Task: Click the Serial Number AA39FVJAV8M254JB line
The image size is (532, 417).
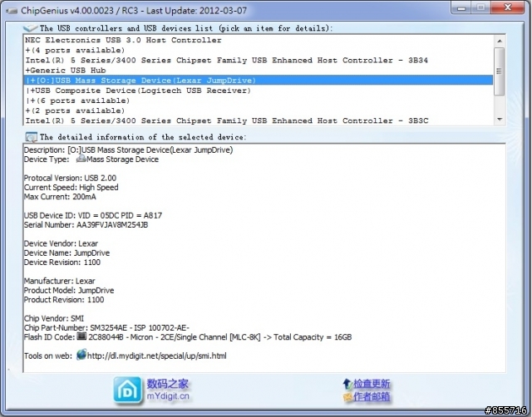Action: coord(86,225)
